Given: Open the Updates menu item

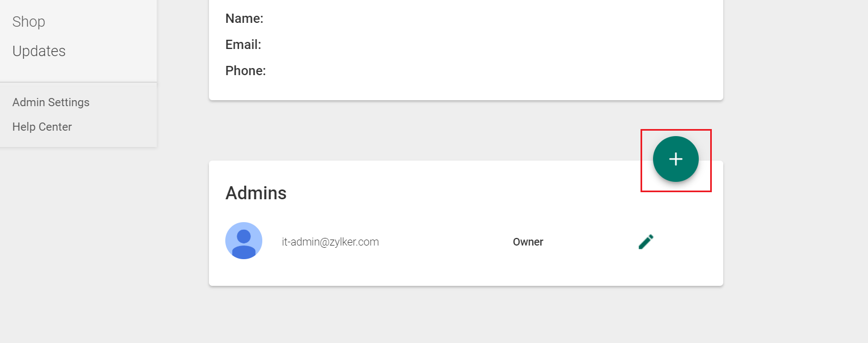Looking at the screenshot, I should point(39,51).
